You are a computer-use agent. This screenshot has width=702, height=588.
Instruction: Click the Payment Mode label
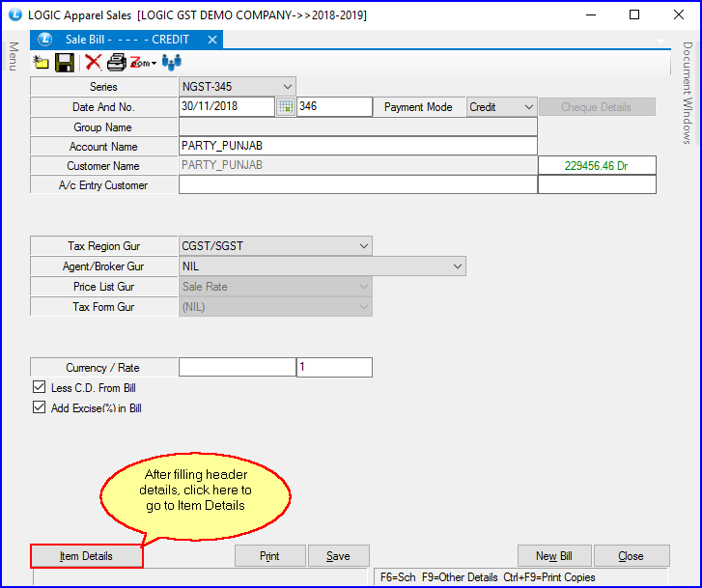pos(419,107)
